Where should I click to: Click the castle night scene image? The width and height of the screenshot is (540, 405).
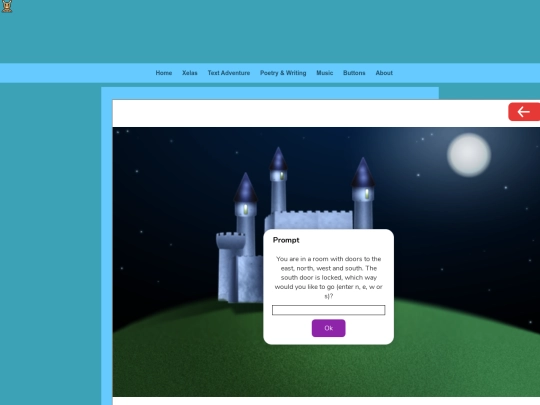point(326,262)
